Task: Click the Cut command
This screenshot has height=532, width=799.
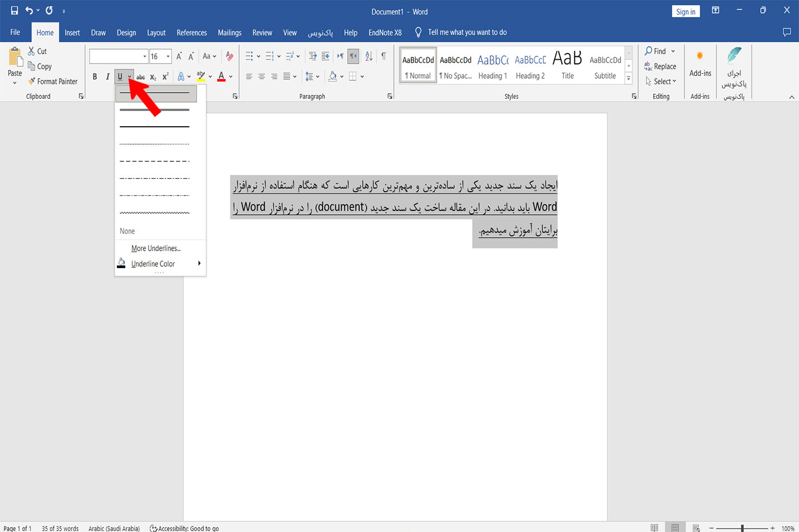Action: pyautogui.click(x=37, y=51)
